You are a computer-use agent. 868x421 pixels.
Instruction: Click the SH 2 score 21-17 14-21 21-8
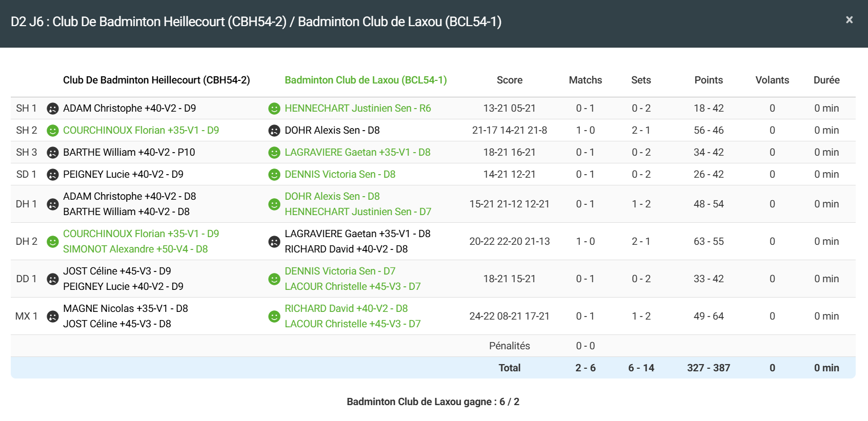[509, 131]
